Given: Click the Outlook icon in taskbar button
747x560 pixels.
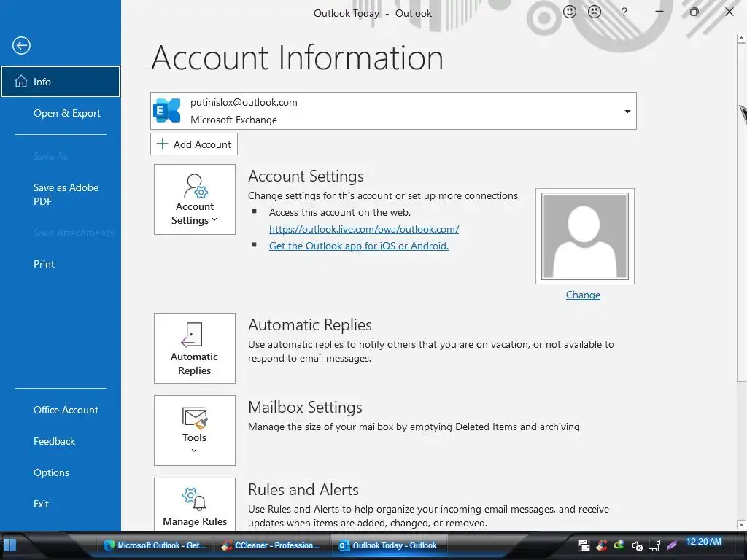Looking at the screenshot, I should [x=344, y=545].
